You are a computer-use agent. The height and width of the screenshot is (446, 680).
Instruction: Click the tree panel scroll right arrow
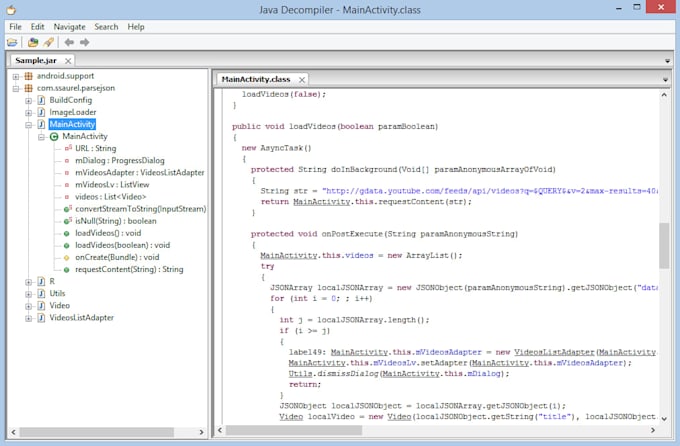click(201, 432)
